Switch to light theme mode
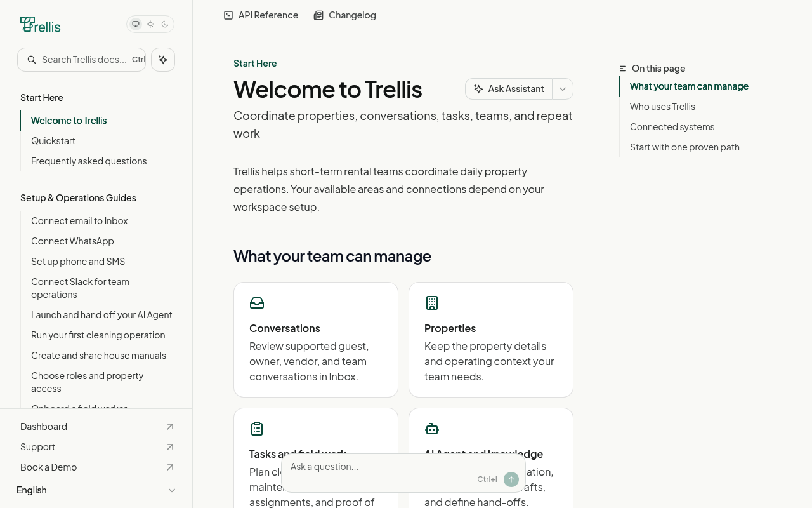This screenshot has width=812, height=508. click(150, 24)
